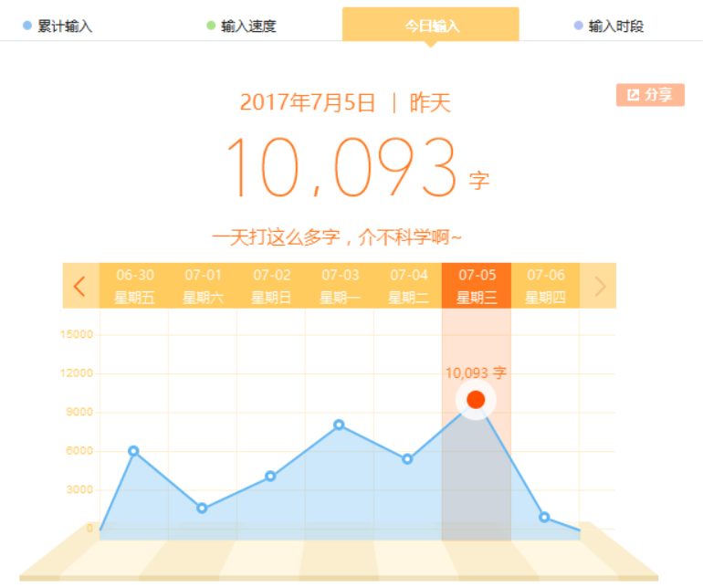Viewport: 703px width, 588px height.
Task: Click the 9000 axis label
Action: 79,412
